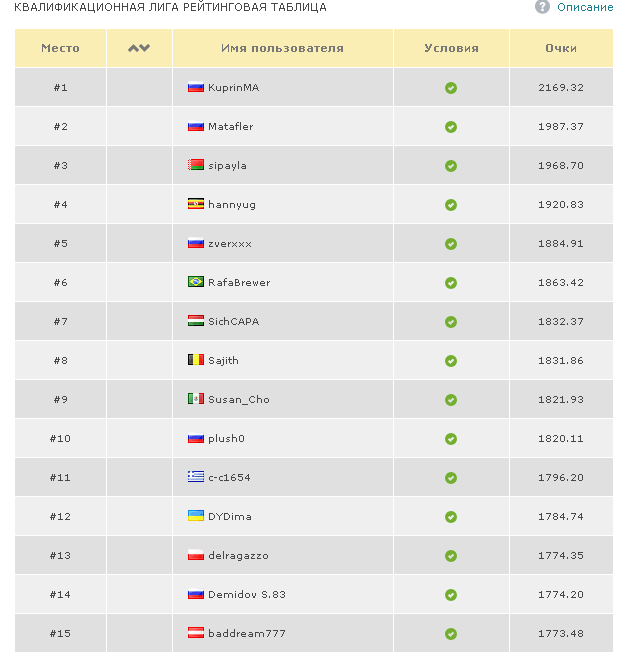Click the help question mark icon
The image size is (629, 652).
543,7
